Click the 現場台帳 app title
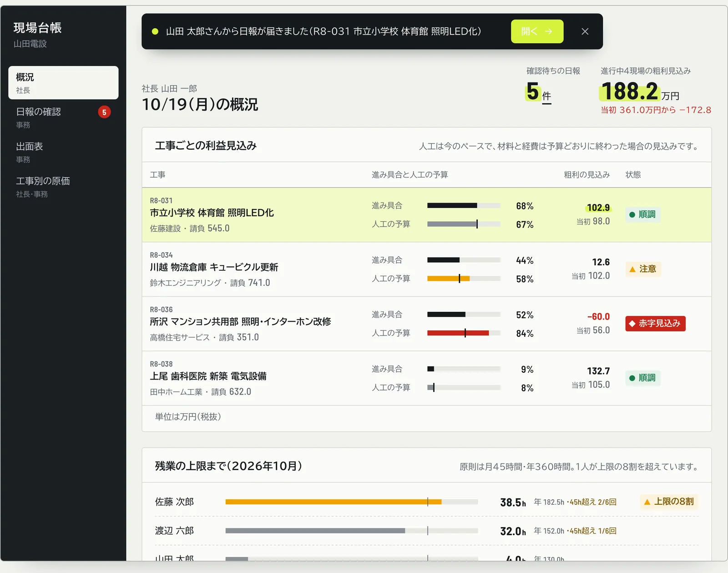The height and width of the screenshot is (573, 728). 37,28
